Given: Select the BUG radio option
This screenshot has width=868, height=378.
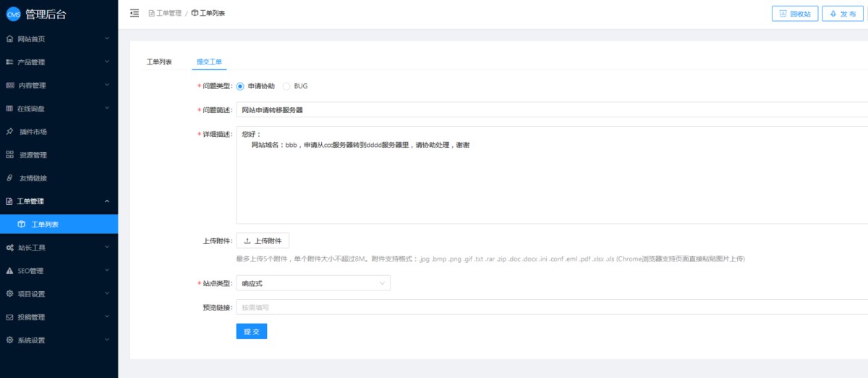Looking at the screenshot, I should (286, 86).
